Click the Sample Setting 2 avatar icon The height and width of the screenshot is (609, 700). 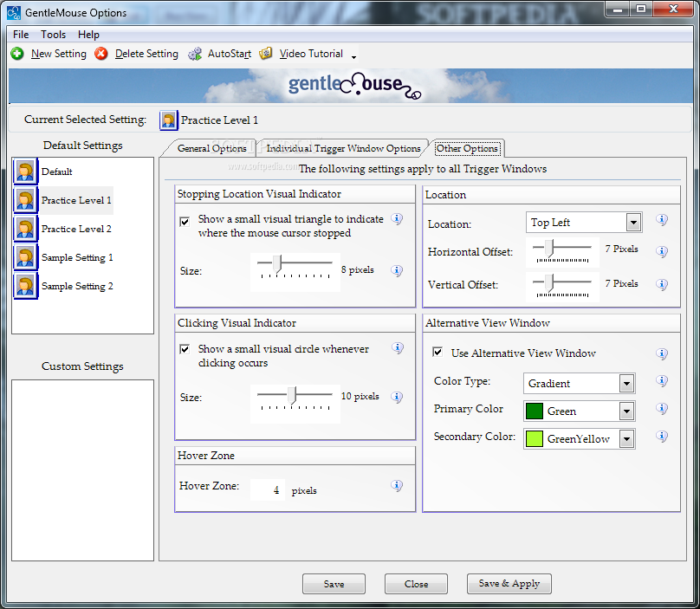(25, 286)
